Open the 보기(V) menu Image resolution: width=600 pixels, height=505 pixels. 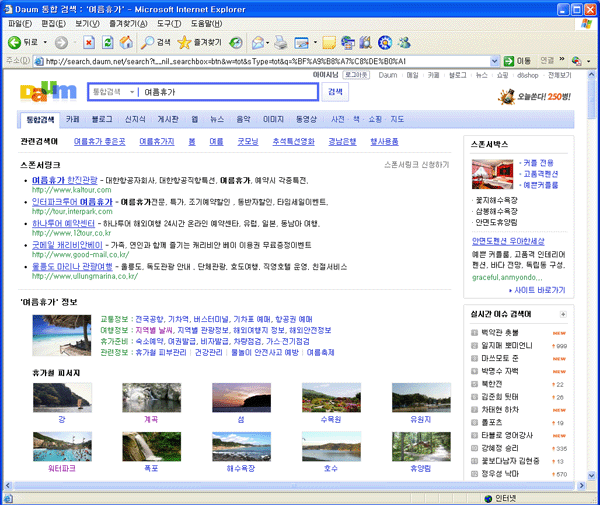click(87, 24)
